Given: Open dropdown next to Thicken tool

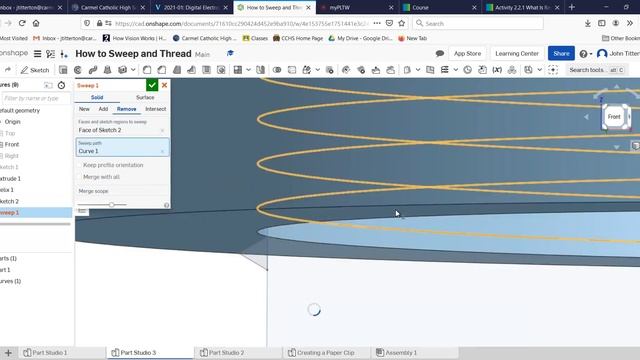Looking at the screenshot, I should (x=133, y=70).
